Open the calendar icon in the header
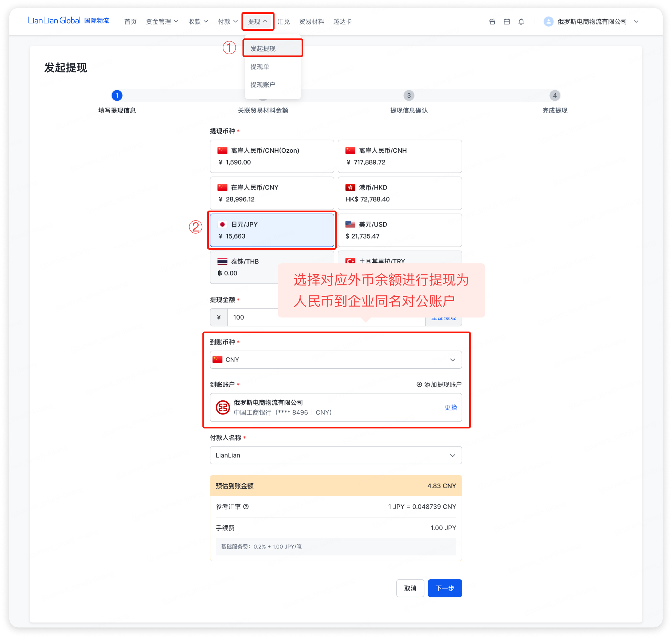Viewport: 672px width, 638px height. 506,22
